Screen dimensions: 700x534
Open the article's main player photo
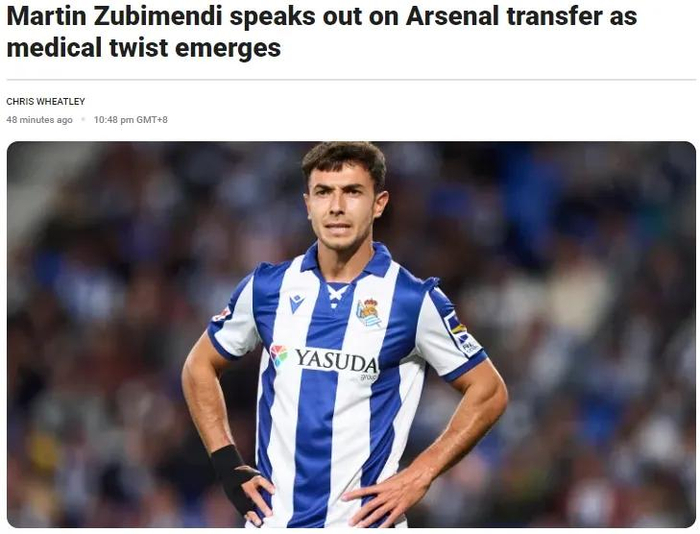351,334
